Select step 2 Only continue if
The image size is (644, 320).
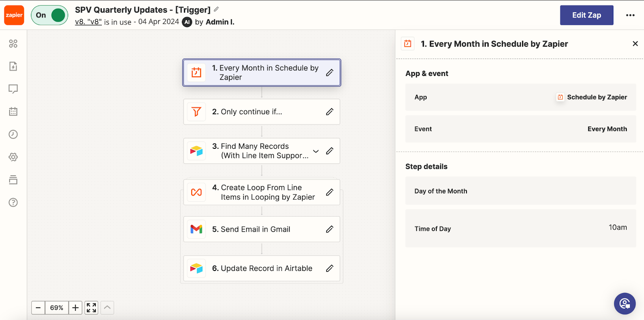click(x=262, y=112)
